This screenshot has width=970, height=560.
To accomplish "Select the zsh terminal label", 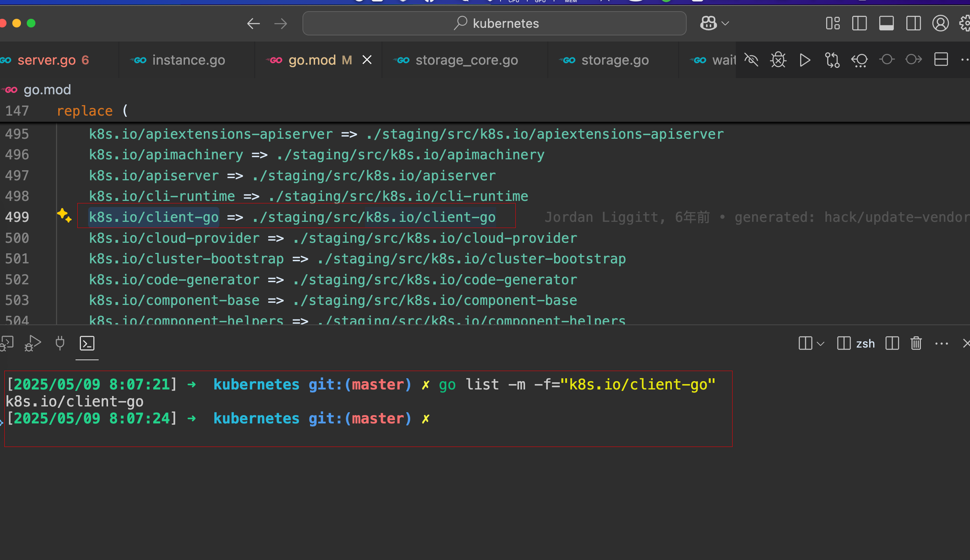I will pyautogui.click(x=865, y=344).
